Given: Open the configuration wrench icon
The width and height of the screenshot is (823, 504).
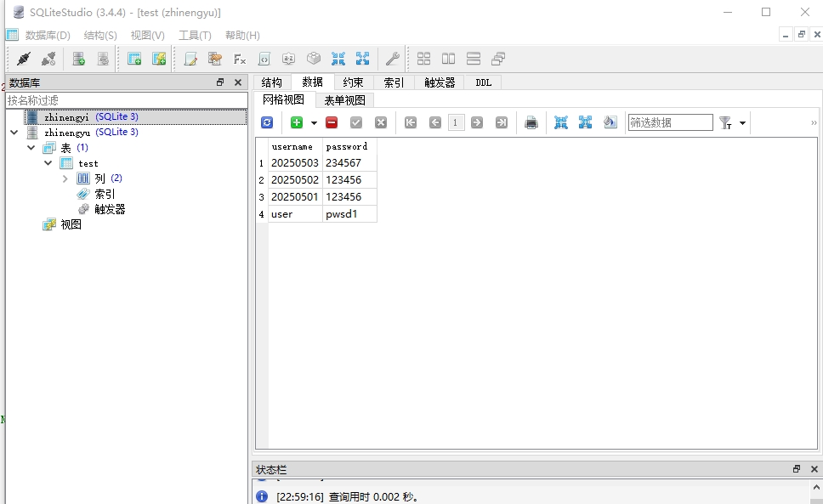Looking at the screenshot, I should click(392, 59).
